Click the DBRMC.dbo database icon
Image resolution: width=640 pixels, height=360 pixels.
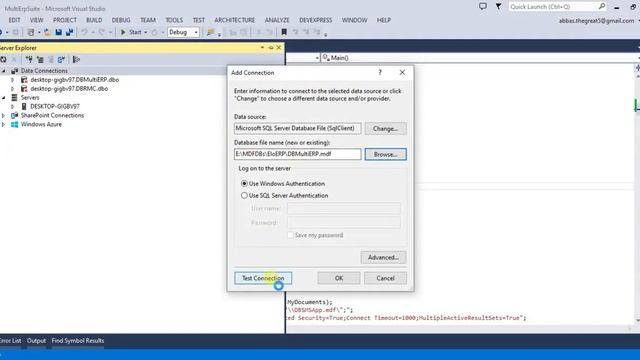(x=24, y=89)
